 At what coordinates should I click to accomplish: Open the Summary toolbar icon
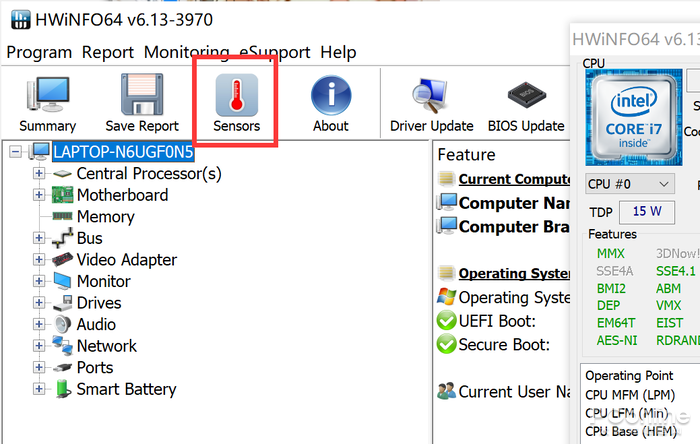[47, 105]
